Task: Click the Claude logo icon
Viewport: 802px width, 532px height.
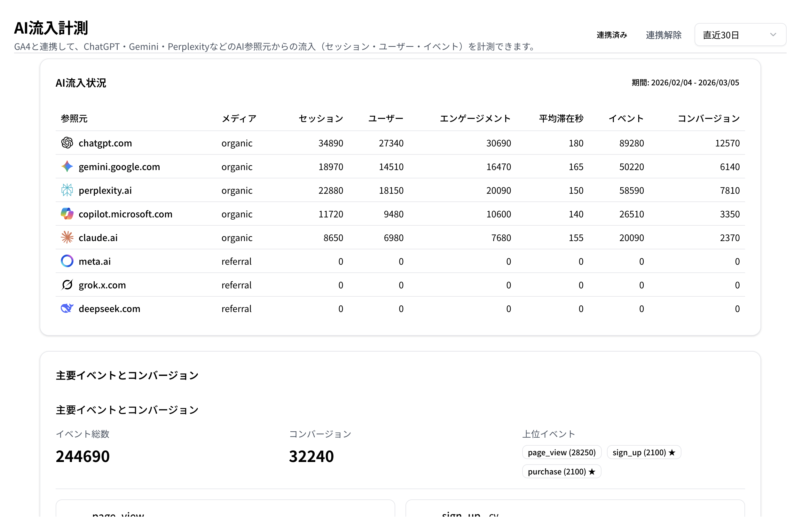Action: [x=67, y=238]
